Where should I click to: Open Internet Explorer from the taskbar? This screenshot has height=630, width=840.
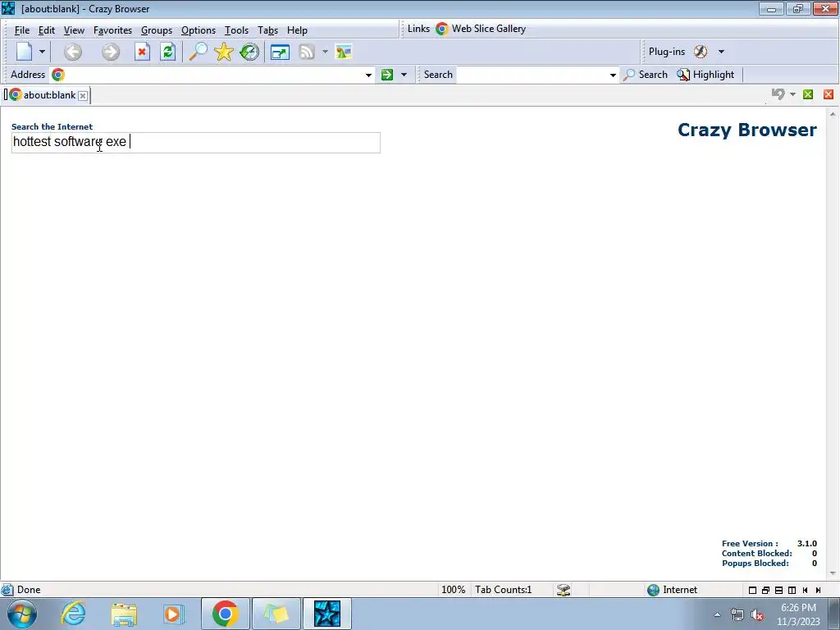(73, 614)
